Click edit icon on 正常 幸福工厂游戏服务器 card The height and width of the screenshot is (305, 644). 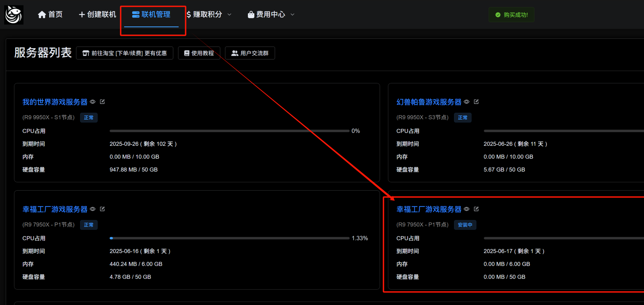pos(102,209)
